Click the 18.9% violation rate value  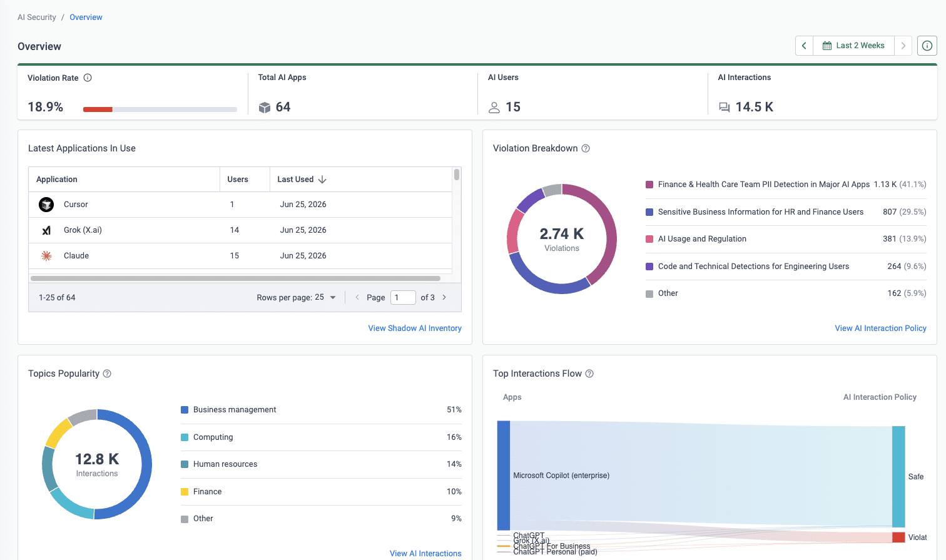point(45,107)
